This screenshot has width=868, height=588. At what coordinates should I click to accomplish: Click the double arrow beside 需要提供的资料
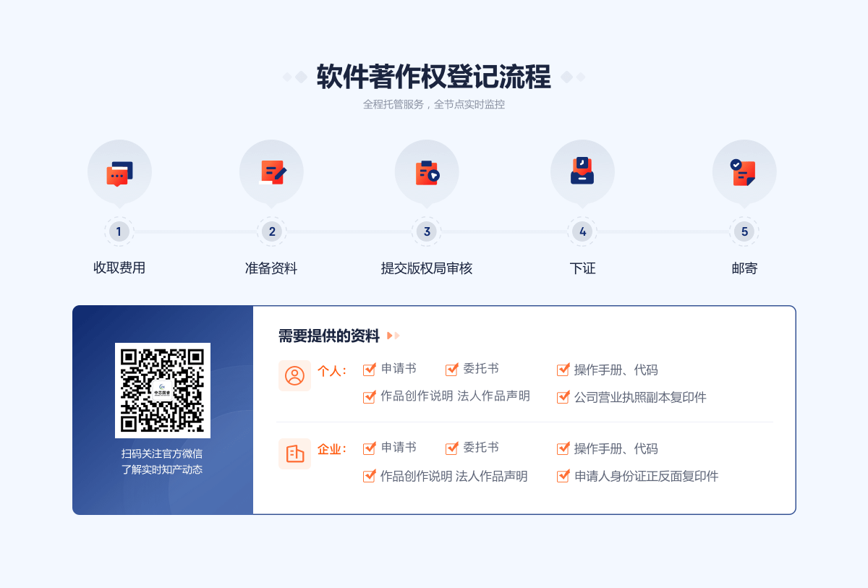[393, 336]
